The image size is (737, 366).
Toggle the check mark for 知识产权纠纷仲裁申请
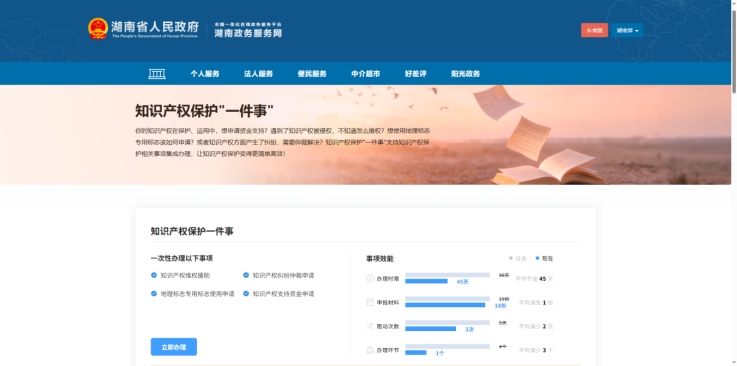pyautogui.click(x=246, y=275)
